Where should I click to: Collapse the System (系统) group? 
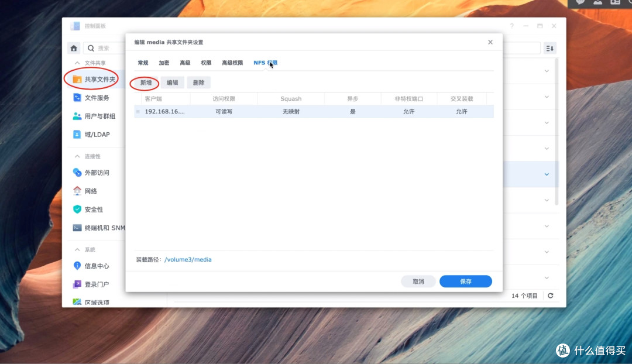pyautogui.click(x=77, y=250)
